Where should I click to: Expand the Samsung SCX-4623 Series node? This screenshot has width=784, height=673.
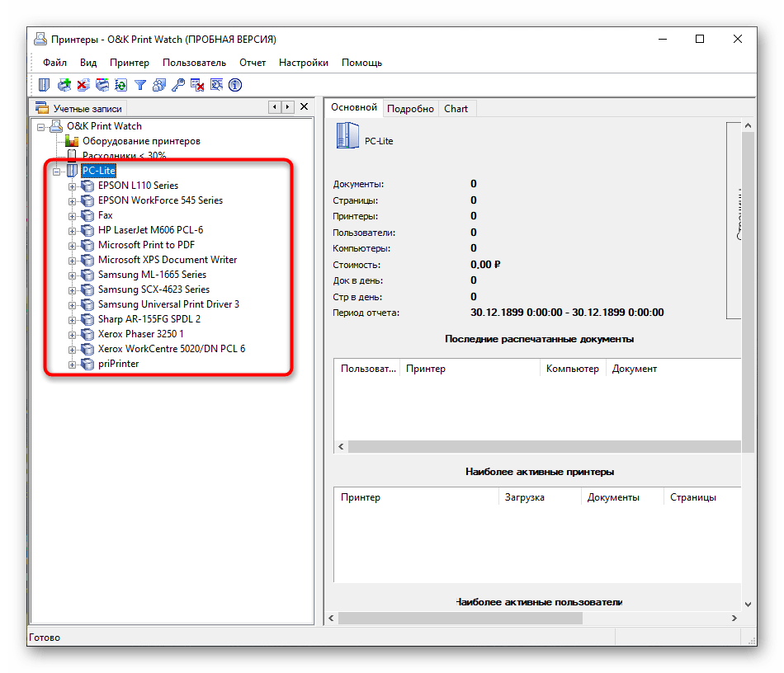click(x=72, y=290)
